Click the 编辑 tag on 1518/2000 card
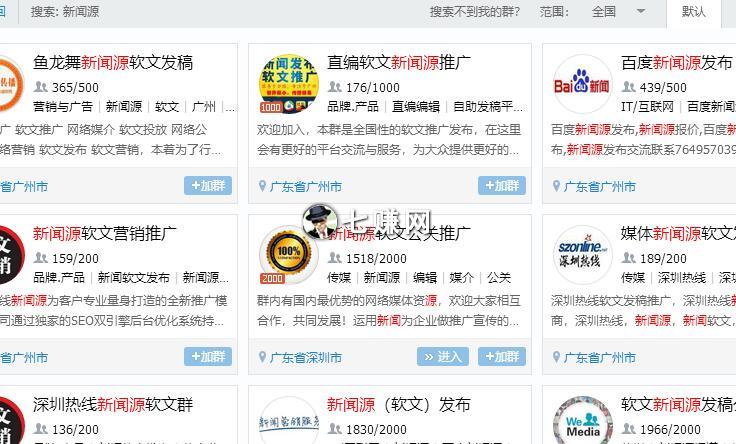 [425, 277]
